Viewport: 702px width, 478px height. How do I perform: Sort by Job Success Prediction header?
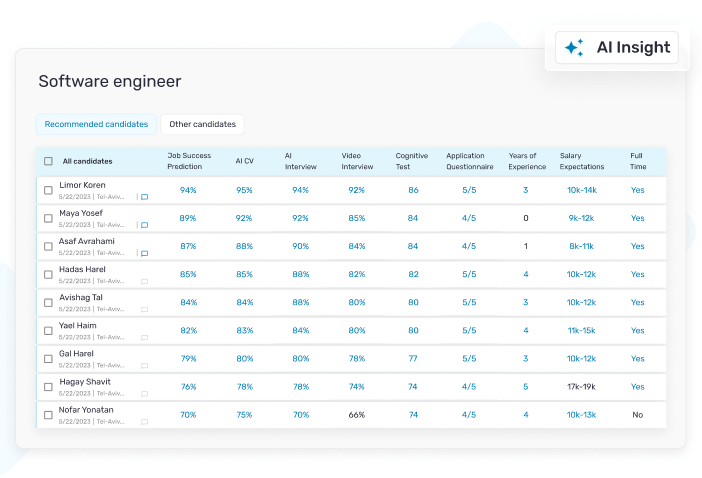(x=189, y=161)
